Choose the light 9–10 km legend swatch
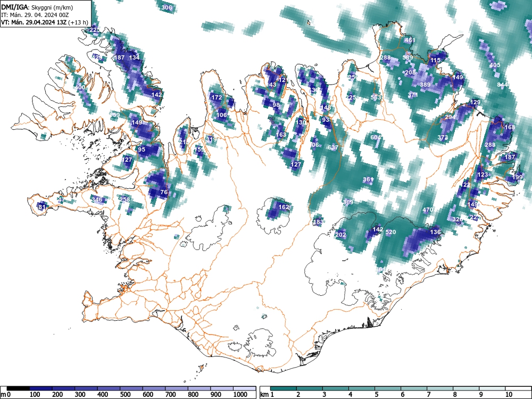The width and height of the screenshot is (532, 399). coord(492,388)
